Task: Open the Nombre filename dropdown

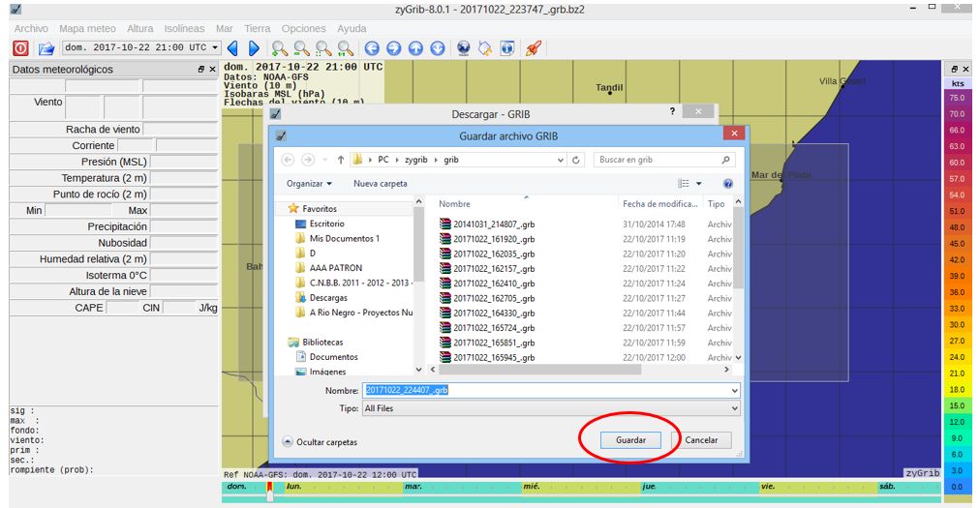Action: pyautogui.click(x=734, y=391)
